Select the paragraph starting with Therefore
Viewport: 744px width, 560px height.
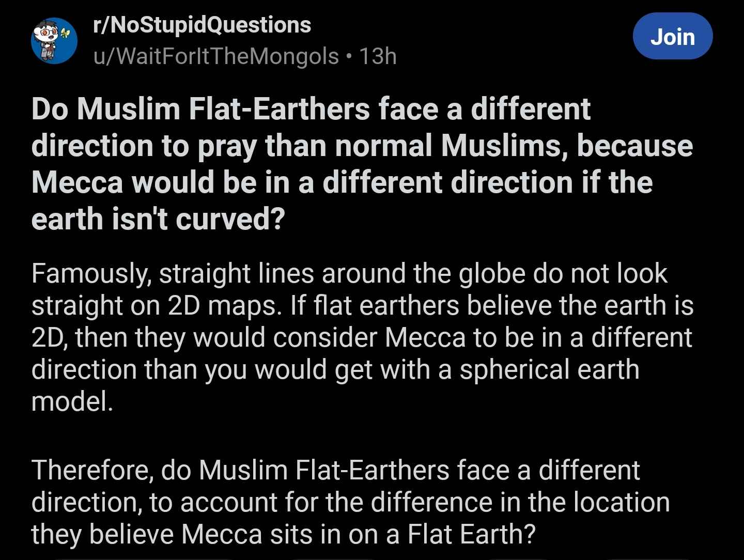(351, 502)
